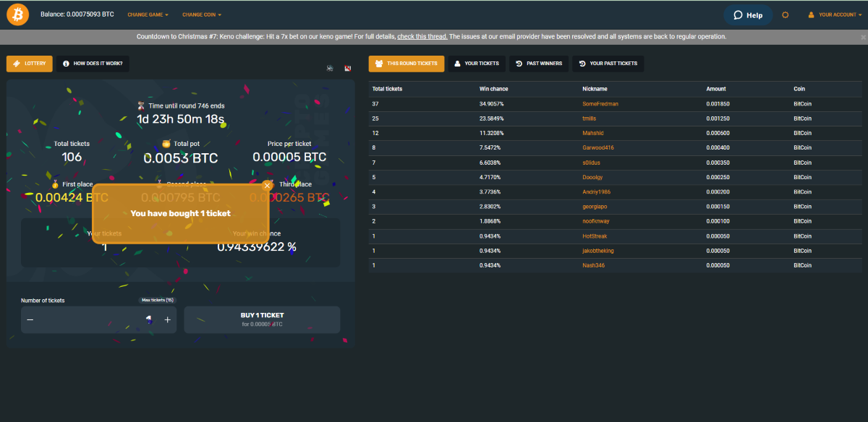Click the ticket icon in the Lottery tab
Viewport: 868px width, 422px height.
pos(17,64)
